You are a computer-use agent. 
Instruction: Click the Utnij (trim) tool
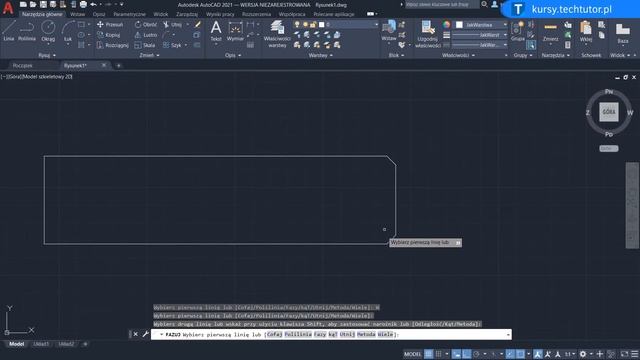(173, 24)
